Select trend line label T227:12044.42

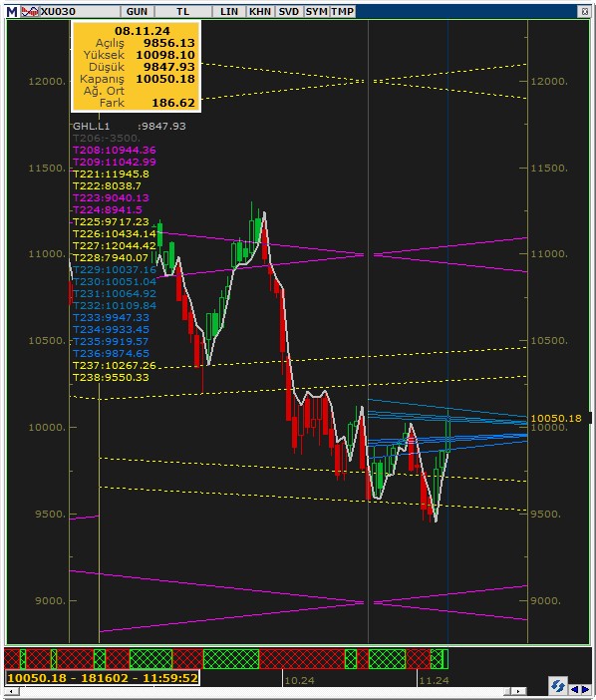115,246
